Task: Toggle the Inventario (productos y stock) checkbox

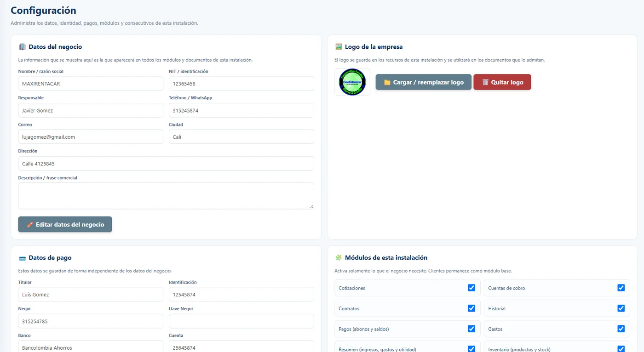Action: 621,349
